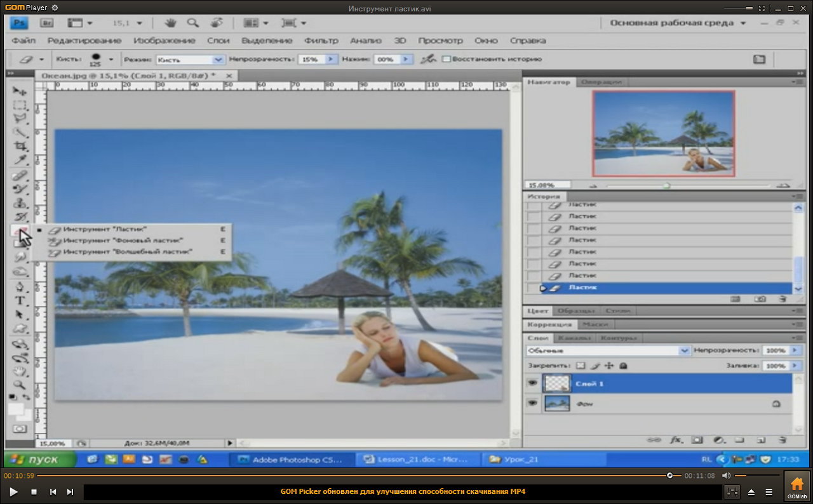Open the Фильтр menu
The height and width of the screenshot is (504, 813).
point(321,40)
